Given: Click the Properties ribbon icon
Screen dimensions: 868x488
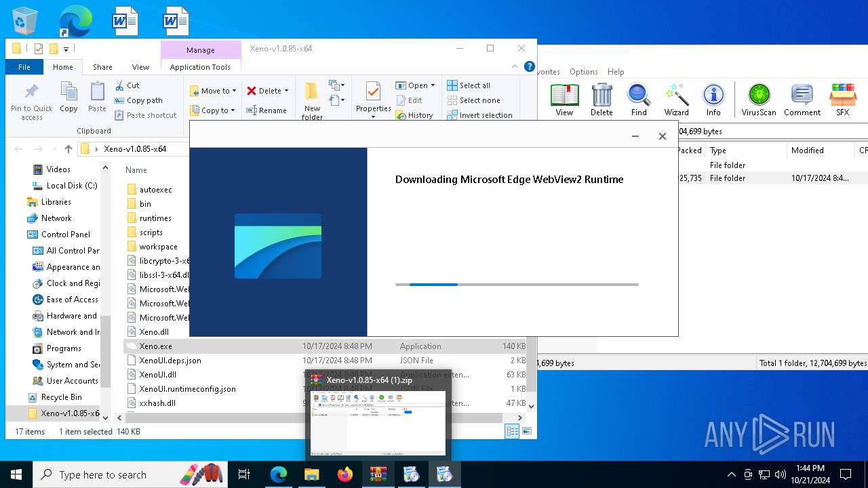Looking at the screenshot, I should click(x=373, y=100).
